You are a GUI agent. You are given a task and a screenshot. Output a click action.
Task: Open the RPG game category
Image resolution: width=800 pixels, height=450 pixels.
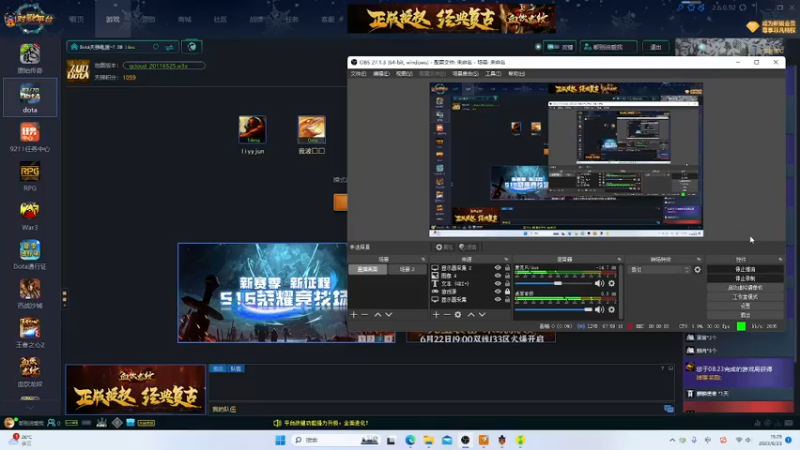(30, 176)
